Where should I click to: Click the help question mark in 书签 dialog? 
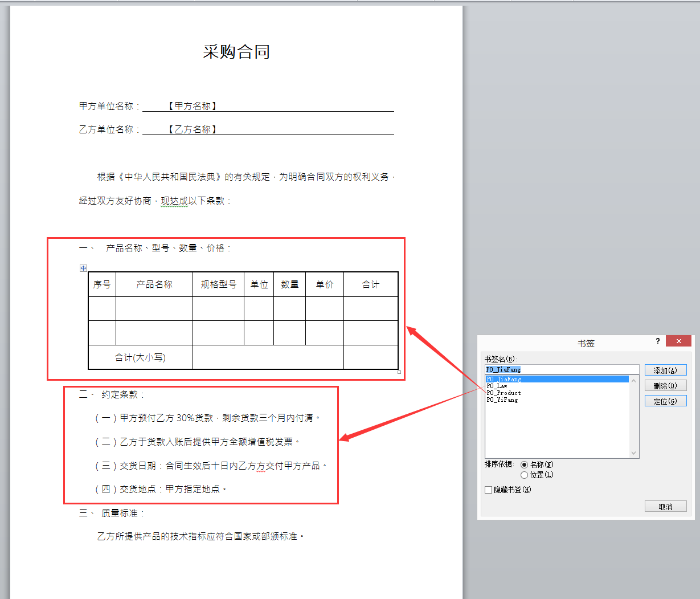click(x=658, y=341)
